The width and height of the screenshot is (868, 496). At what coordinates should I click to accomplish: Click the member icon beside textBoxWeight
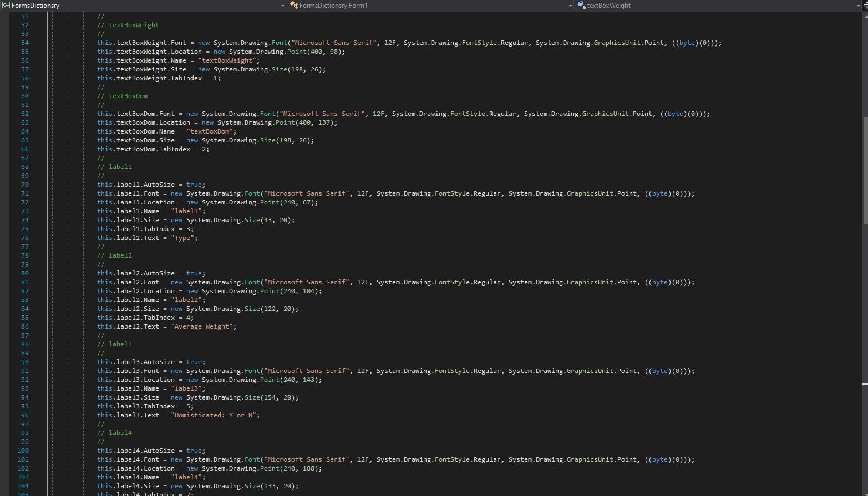[581, 6]
